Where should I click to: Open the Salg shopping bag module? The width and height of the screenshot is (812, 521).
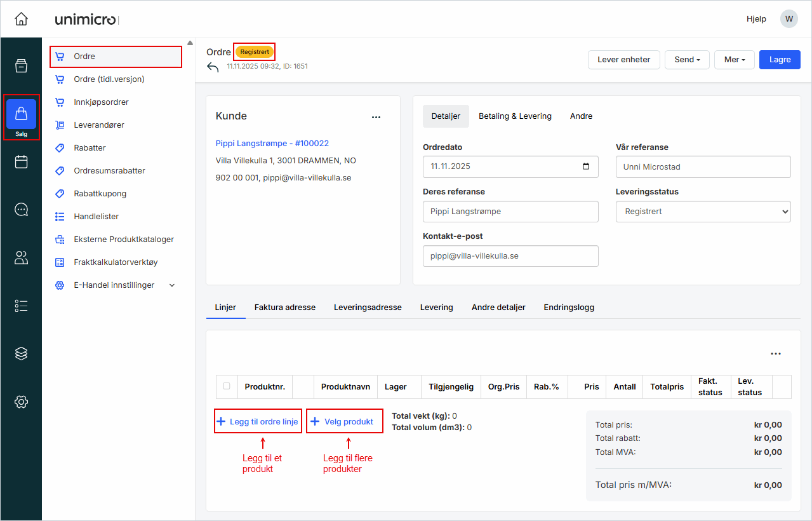tap(21, 115)
